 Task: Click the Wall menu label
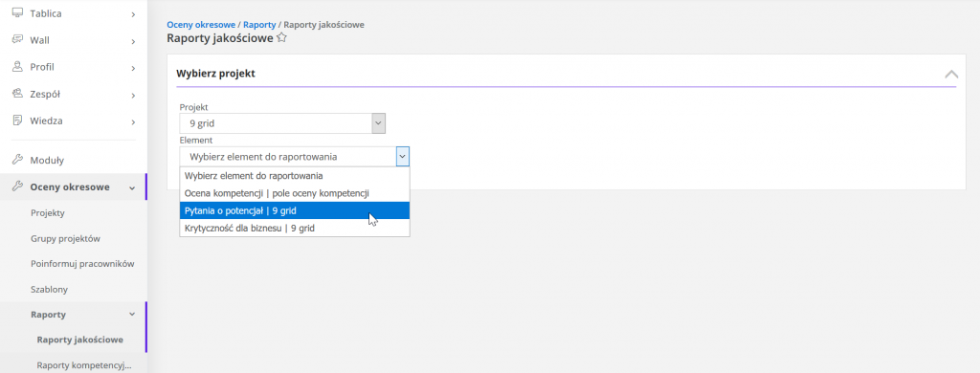(40, 40)
